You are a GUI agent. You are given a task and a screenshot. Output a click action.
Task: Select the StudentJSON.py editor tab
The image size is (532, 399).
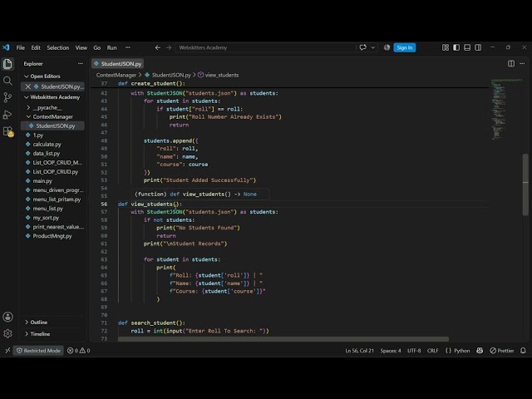(x=117, y=63)
